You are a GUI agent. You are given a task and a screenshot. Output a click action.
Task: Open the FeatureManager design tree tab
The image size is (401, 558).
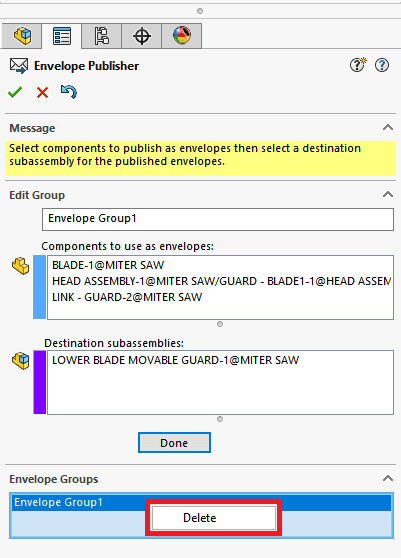tap(22, 36)
